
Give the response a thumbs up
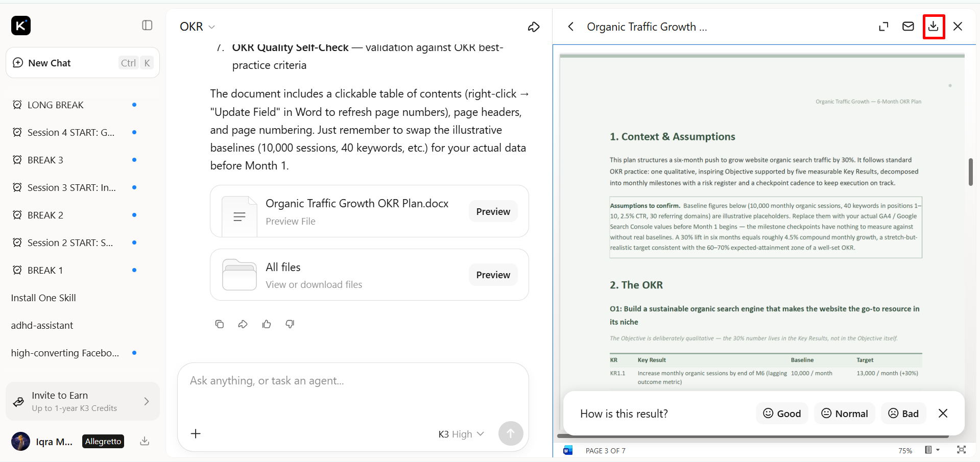click(x=267, y=324)
